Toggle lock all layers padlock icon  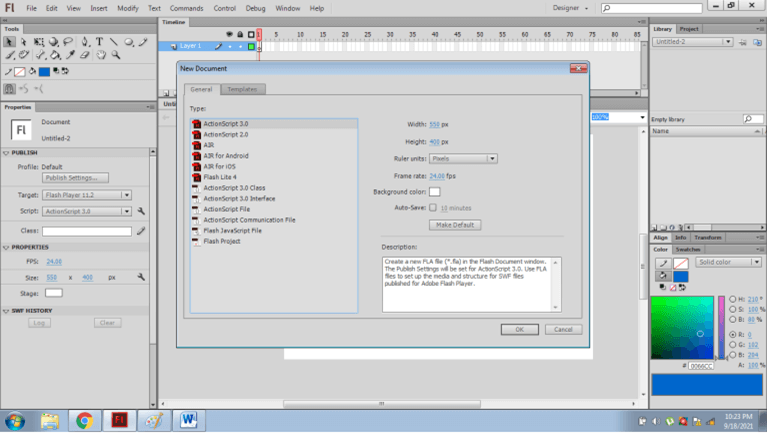pos(240,34)
